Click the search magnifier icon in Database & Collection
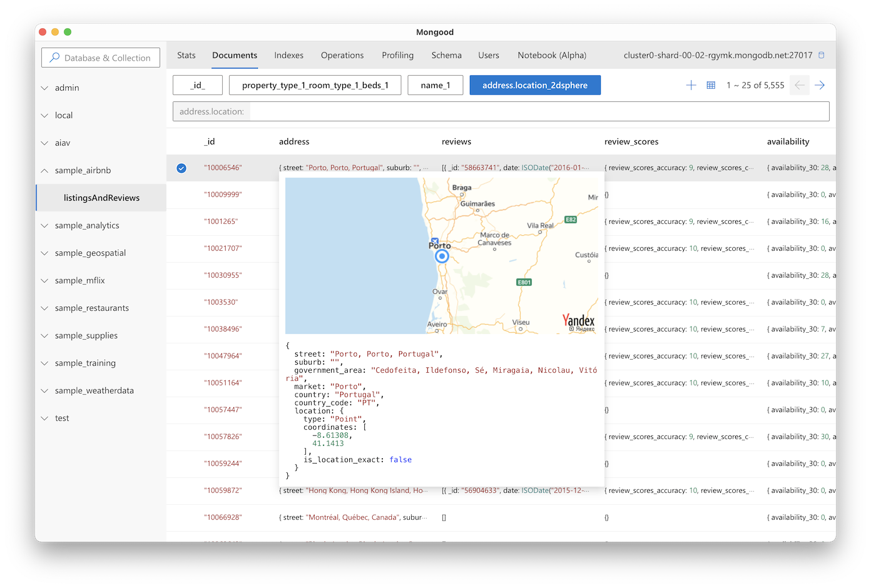The width and height of the screenshot is (871, 588). [55, 58]
